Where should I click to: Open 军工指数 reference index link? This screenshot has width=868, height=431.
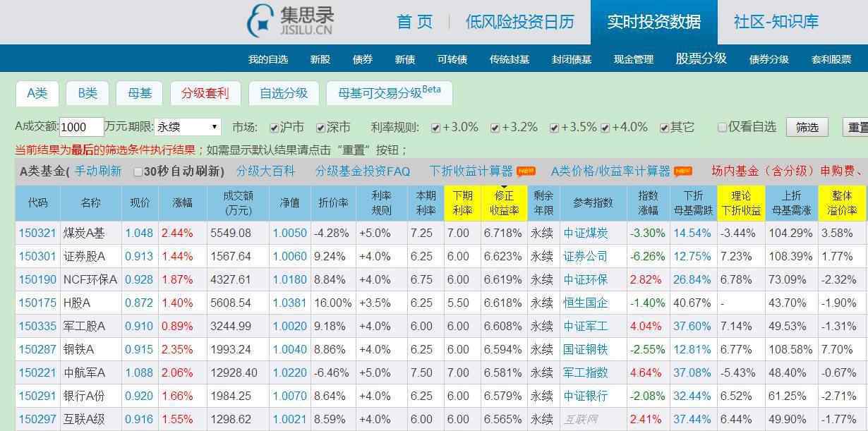tap(585, 373)
